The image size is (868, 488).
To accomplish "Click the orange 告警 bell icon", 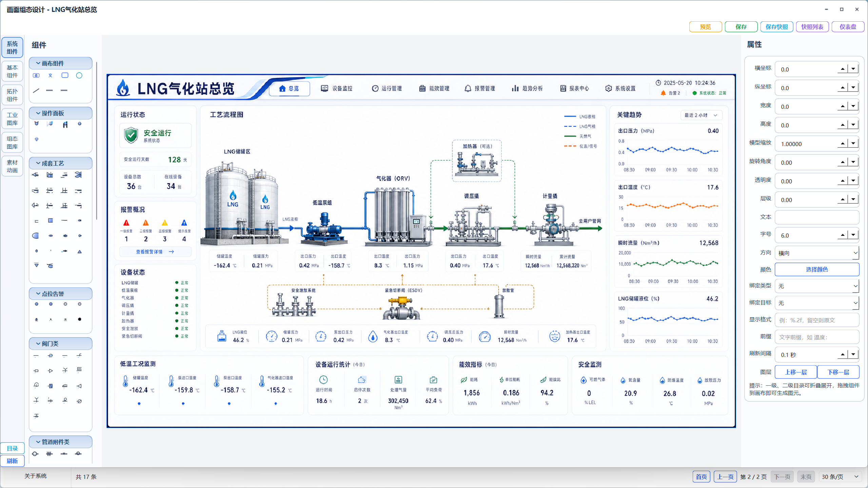I will tap(663, 93).
